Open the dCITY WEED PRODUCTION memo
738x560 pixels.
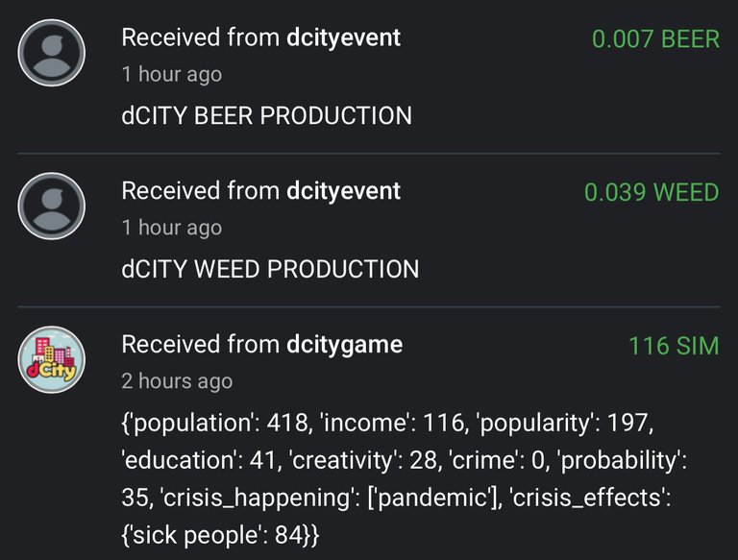pyautogui.click(x=270, y=269)
